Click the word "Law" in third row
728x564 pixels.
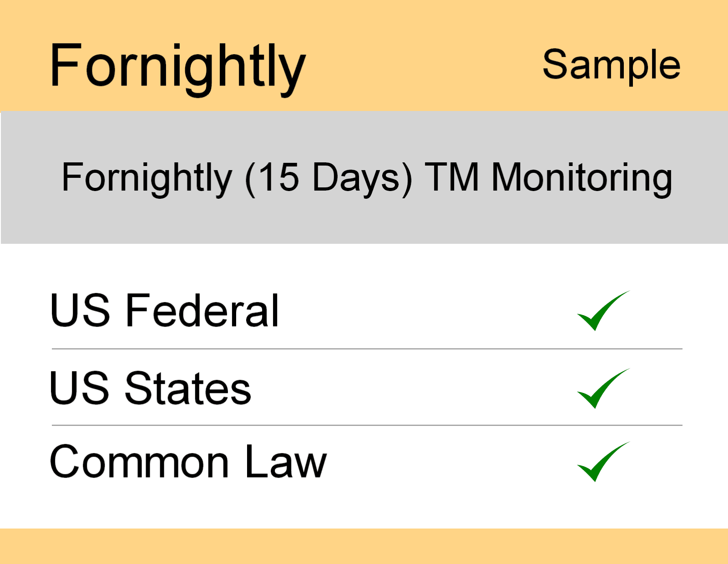pyautogui.click(x=286, y=462)
